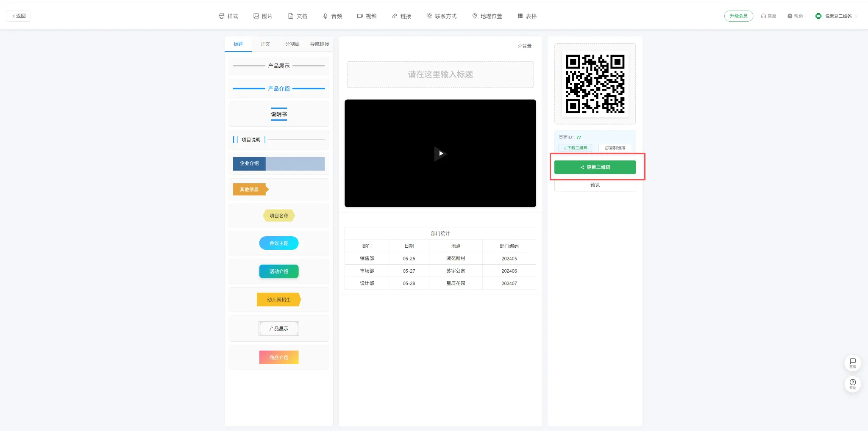The width and height of the screenshot is (868, 431).
Task: Click the 请在这里输入标题 title field
Action: (440, 75)
